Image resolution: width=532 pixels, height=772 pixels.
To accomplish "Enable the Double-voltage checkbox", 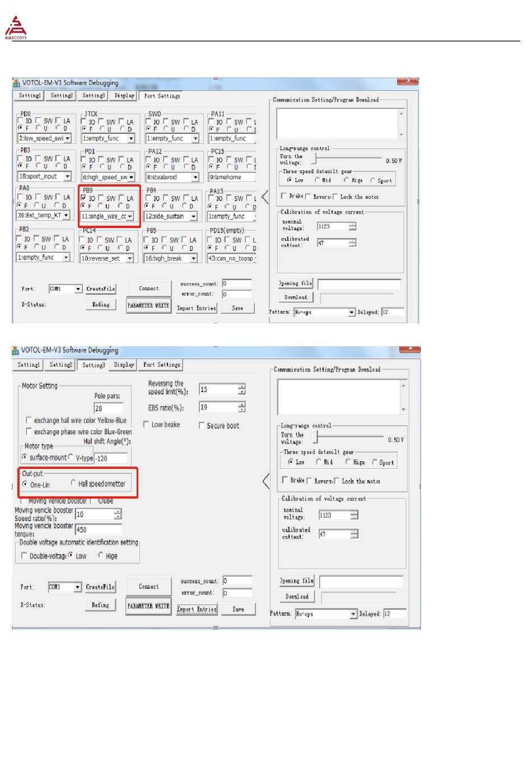I will pos(24,556).
